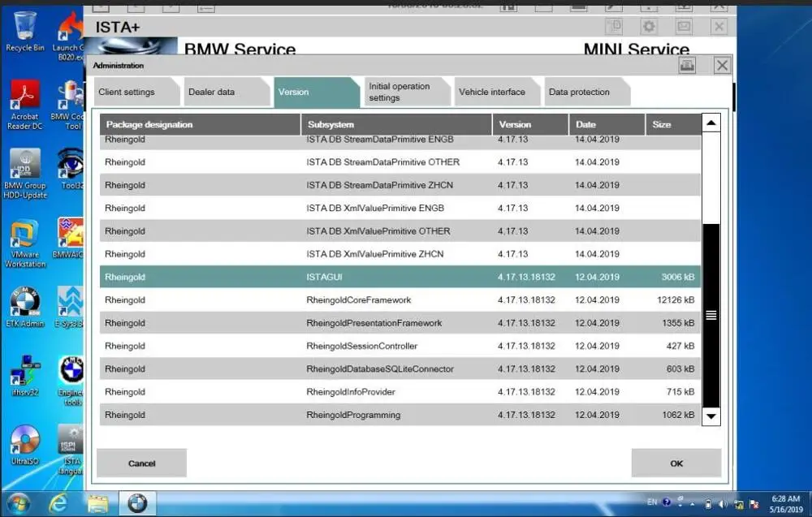Image resolution: width=812 pixels, height=517 pixels.
Task: Select RheingoldDatabaseSQLiteConnector row
Action: (400, 368)
